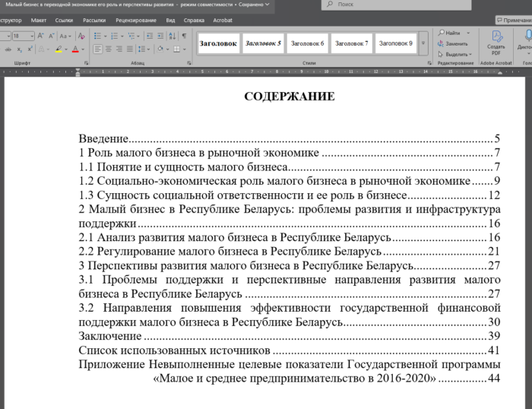Open Font dialog launcher in Шрифт group
The height and width of the screenshot is (409, 532).
click(x=86, y=63)
